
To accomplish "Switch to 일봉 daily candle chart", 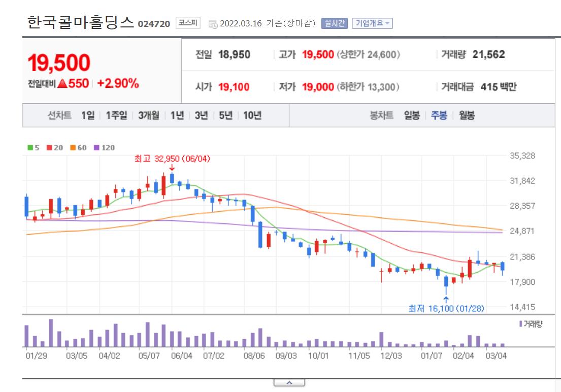I will (412, 115).
